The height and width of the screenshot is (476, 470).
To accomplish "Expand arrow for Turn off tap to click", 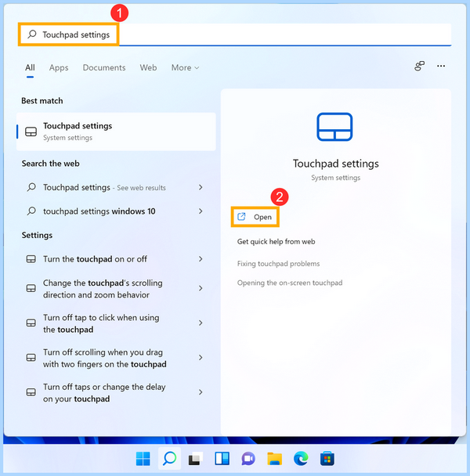I will [x=201, y=323].
